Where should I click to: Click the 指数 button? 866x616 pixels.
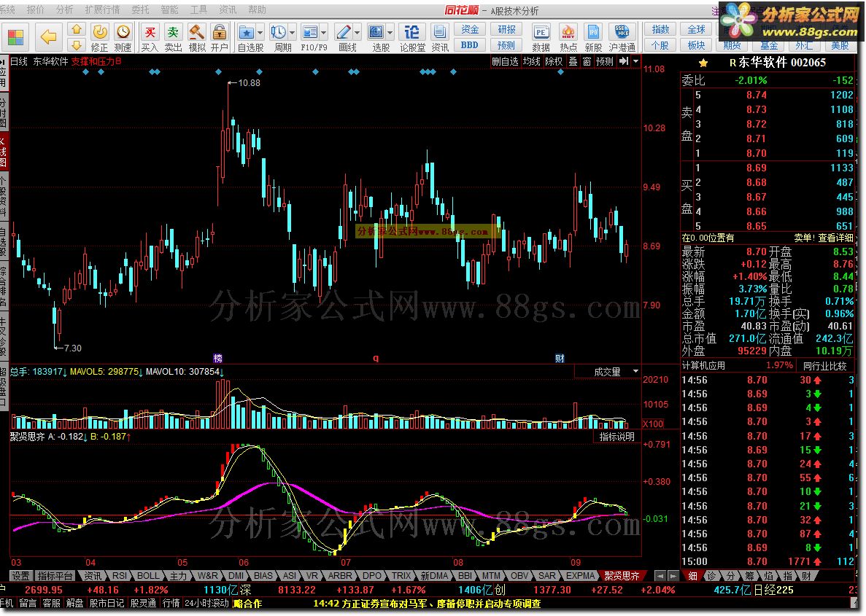[x=660, y=30]
